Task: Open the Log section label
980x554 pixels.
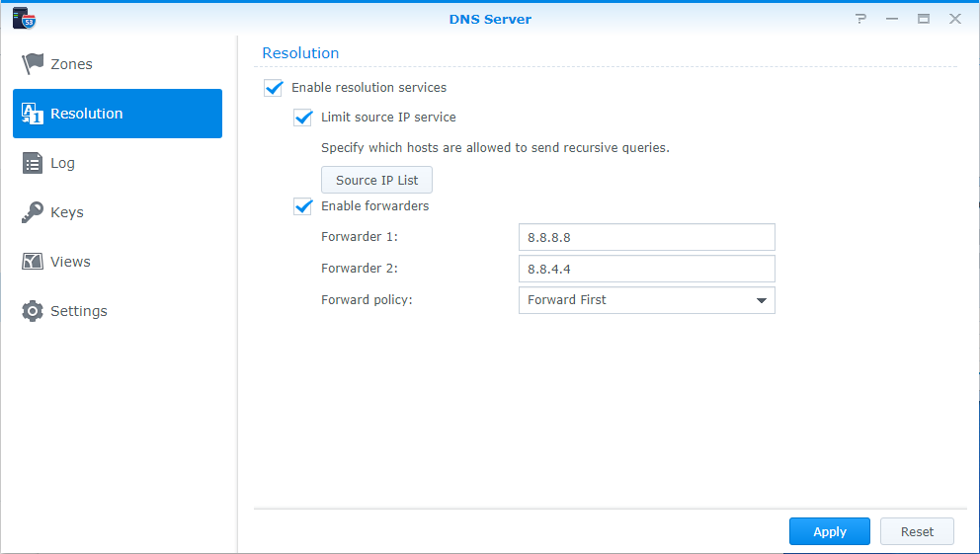Action: click(x=62, y=163)
